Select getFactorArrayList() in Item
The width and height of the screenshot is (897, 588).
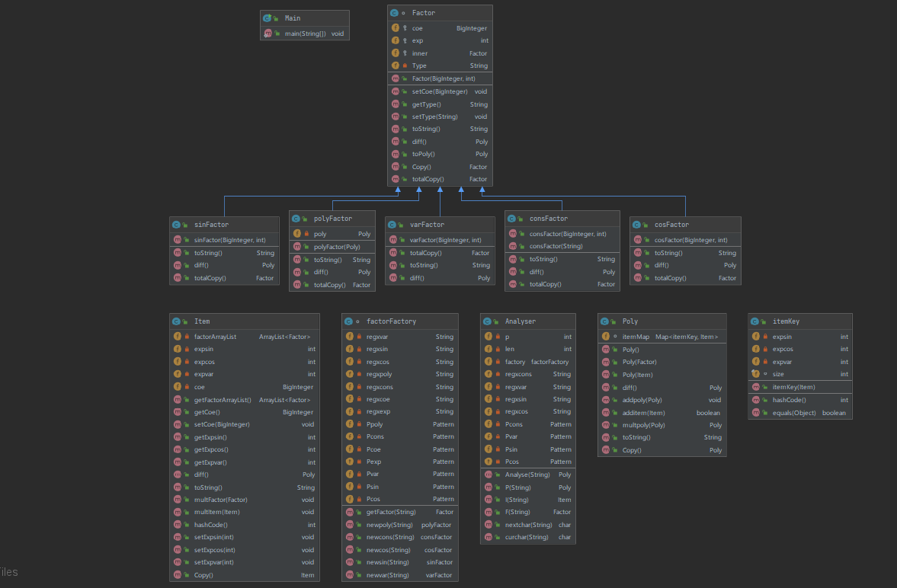245,399
